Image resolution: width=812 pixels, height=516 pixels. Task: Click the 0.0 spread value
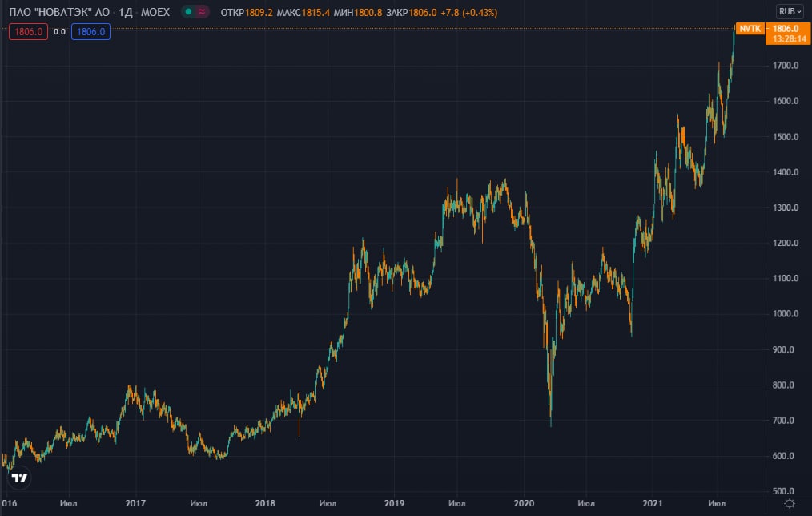(x=59, y=31)
